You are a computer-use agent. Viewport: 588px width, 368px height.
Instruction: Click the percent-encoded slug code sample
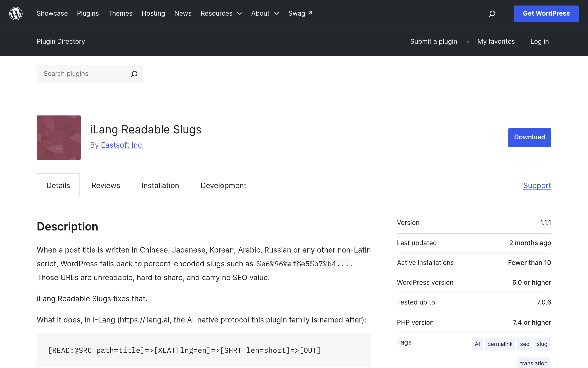tap(303, 264)
